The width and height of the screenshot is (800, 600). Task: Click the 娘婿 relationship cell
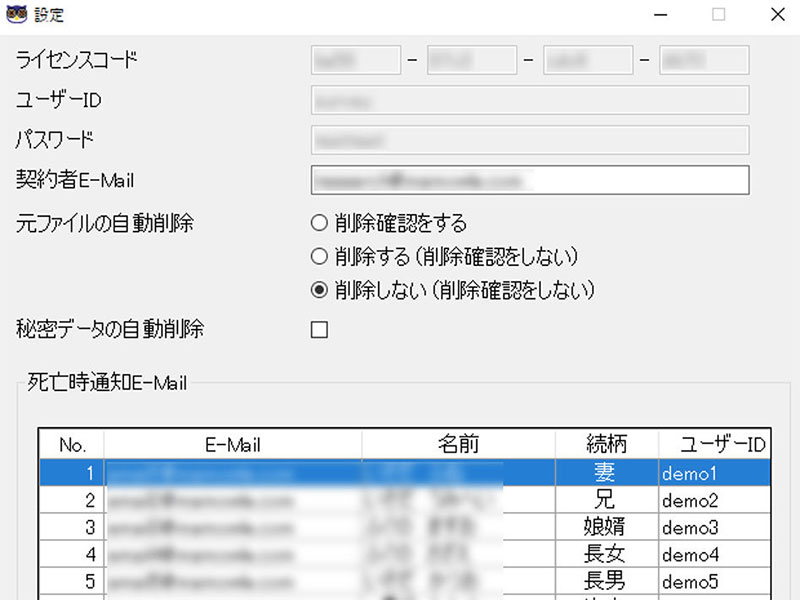pos(607,527)
